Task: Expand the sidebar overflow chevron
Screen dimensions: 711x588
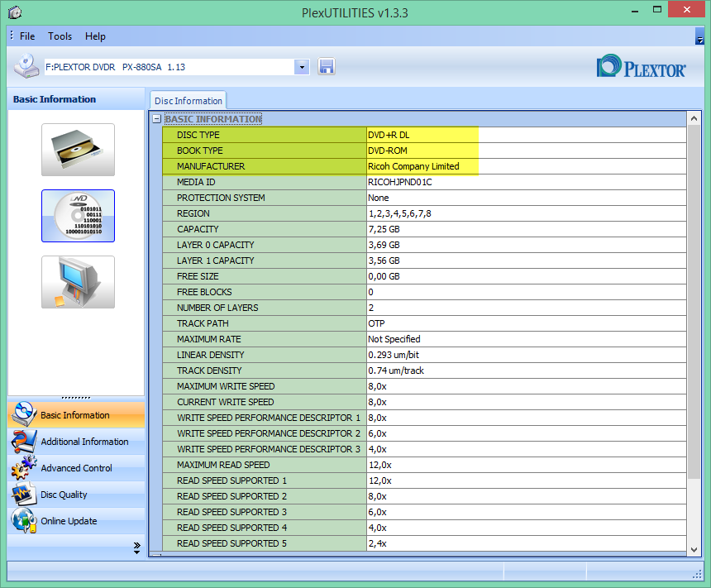Action: pos(137,548)
